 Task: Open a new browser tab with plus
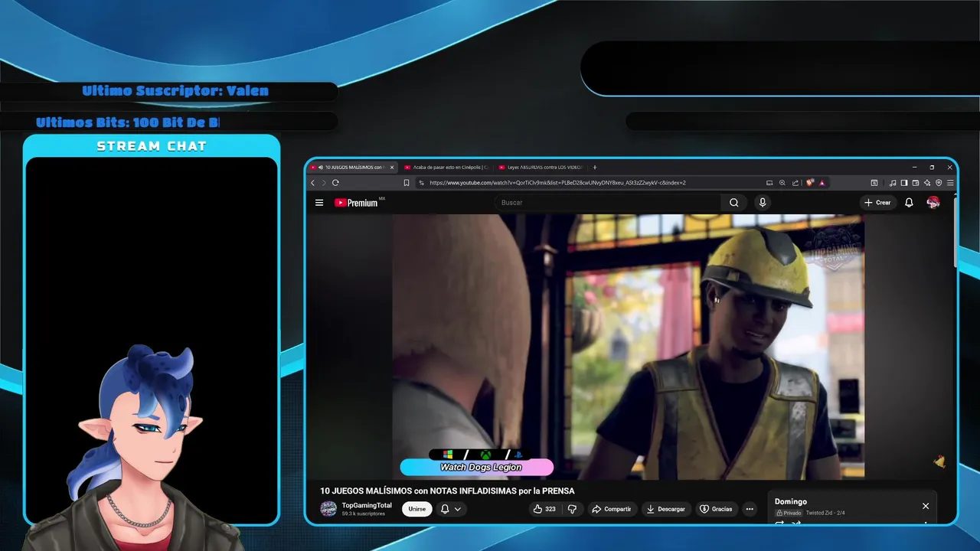tap(595, 167)
